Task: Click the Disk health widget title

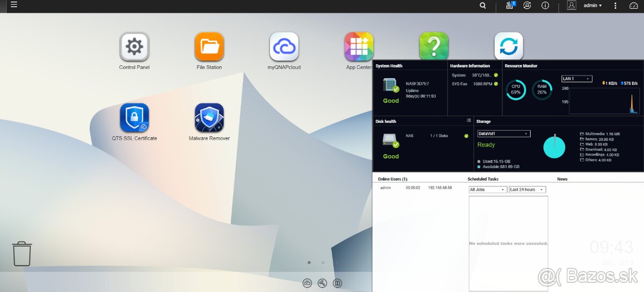Action: pos(386,122)
